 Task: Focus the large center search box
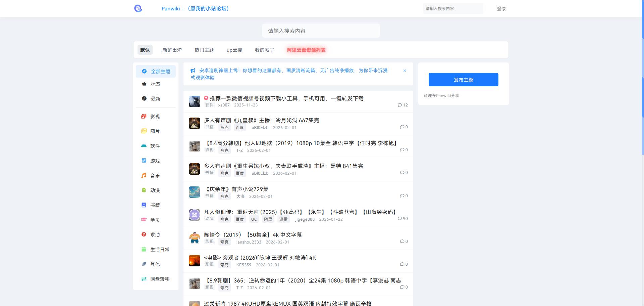321,31
